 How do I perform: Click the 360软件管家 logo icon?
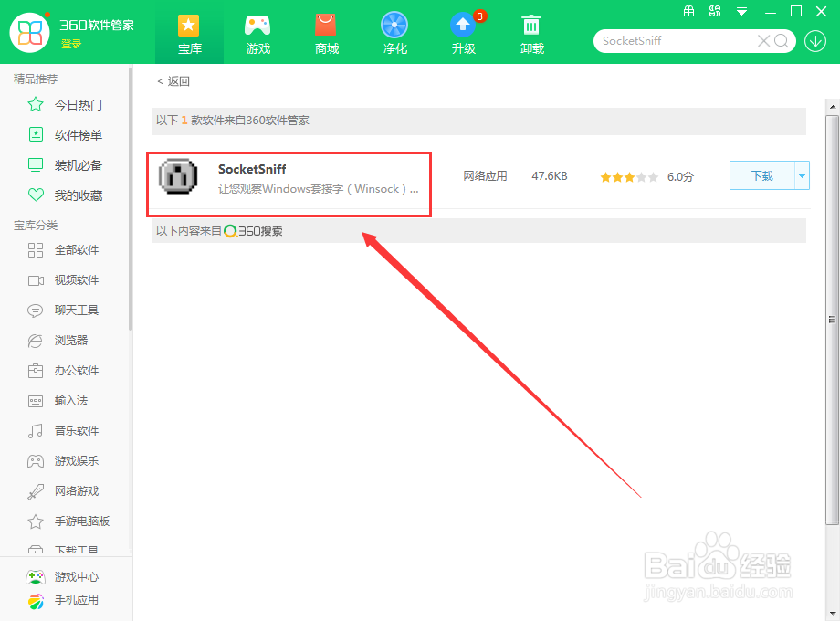click(x=30, y=33)
